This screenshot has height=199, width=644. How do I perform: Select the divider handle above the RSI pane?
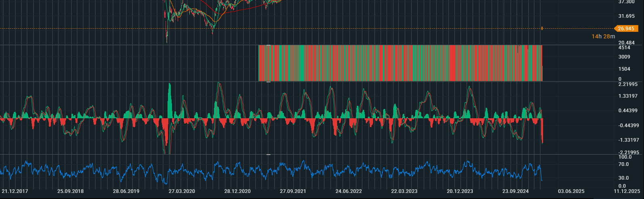tap(269, 155)
